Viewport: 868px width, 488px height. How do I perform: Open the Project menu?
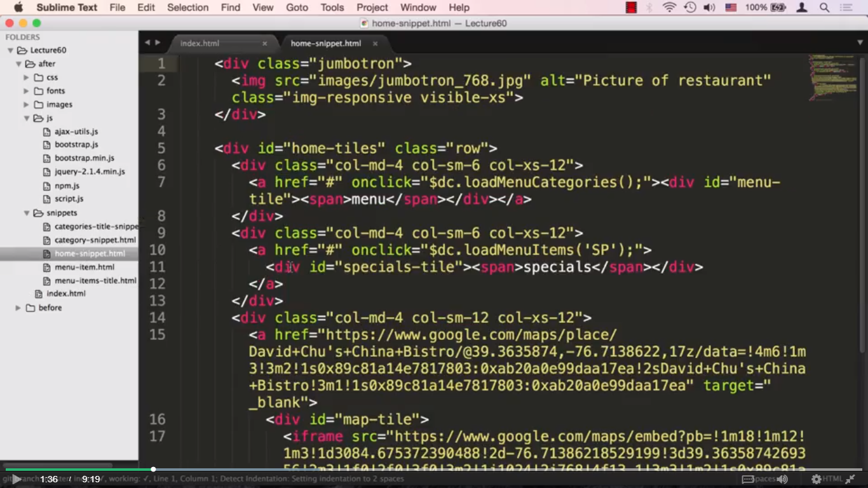point(372,8)
